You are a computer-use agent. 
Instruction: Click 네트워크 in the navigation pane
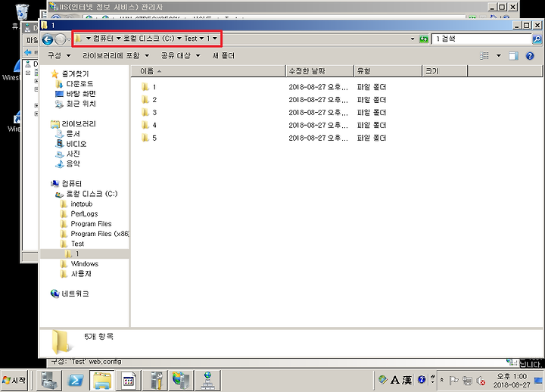click(75, 294)
